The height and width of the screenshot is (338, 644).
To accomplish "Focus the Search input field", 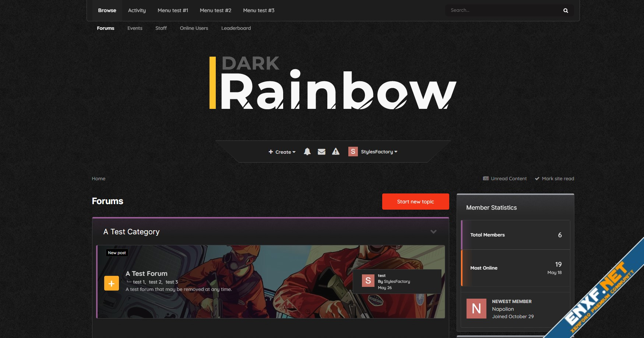I will pos(502,10).
